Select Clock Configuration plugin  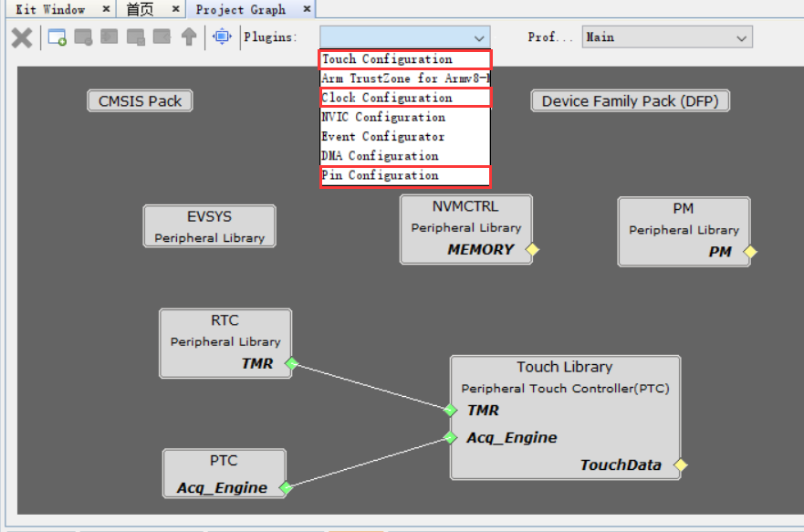[405, 98]
